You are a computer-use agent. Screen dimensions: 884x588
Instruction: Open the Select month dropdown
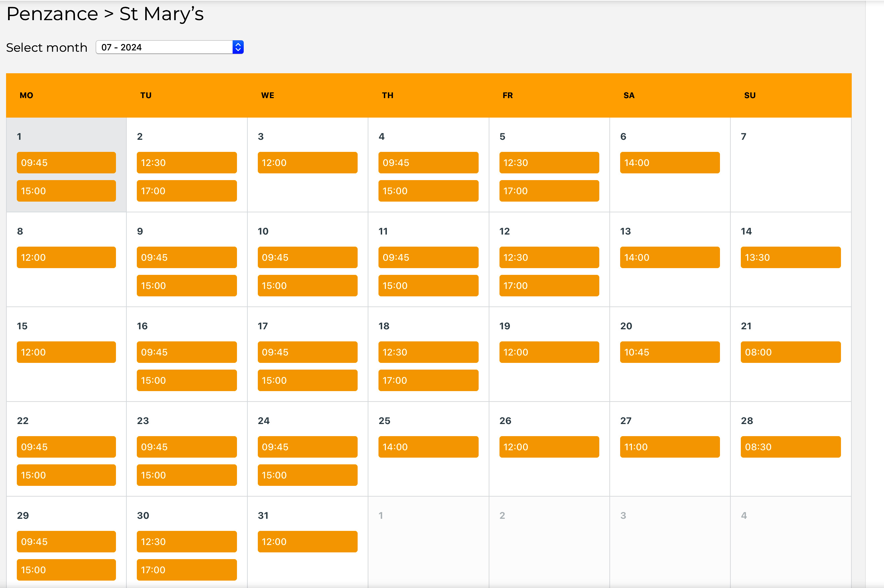[164, 47]
